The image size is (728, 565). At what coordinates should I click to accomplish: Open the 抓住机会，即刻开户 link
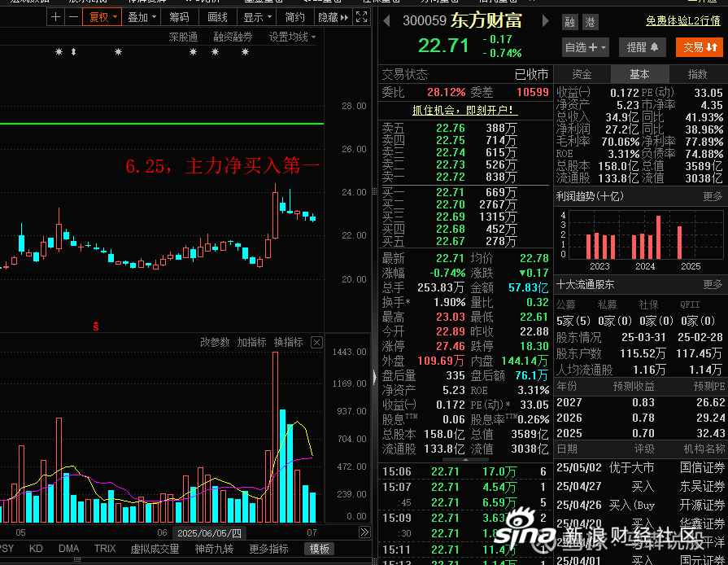pos(465,110)
